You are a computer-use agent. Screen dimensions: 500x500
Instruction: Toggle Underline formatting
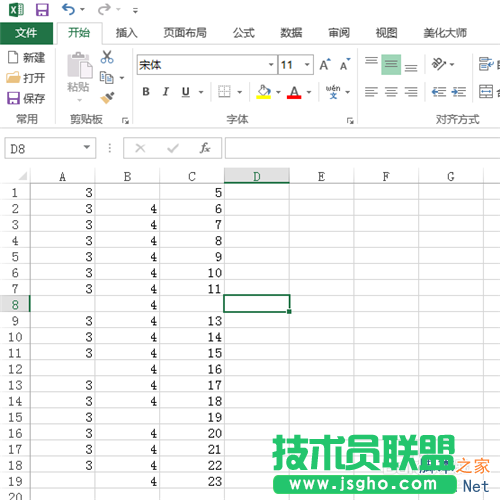[186, 92]
